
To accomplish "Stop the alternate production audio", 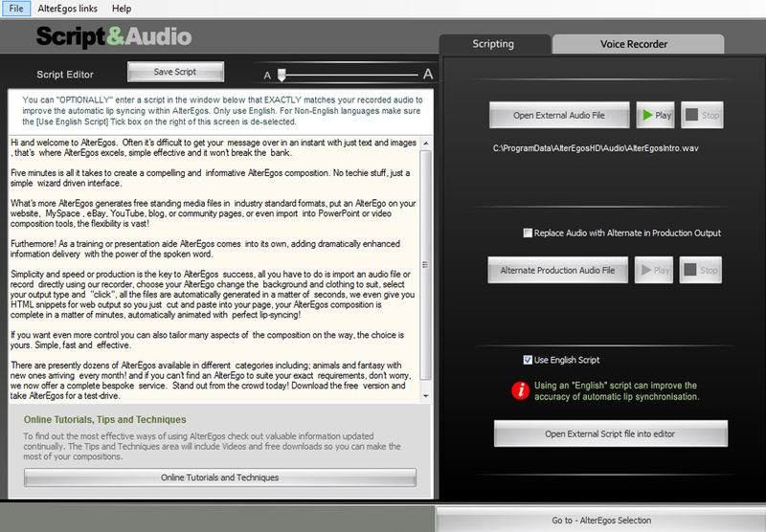I will [x=700, y=270].
